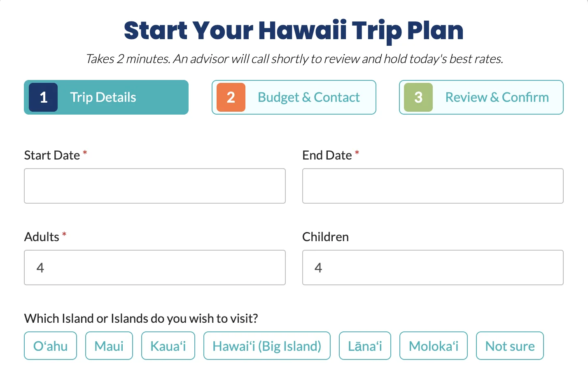Pick Lāna'i as a destination
Viewport: 588px width, 371px height.
click(x=365, y=346)
